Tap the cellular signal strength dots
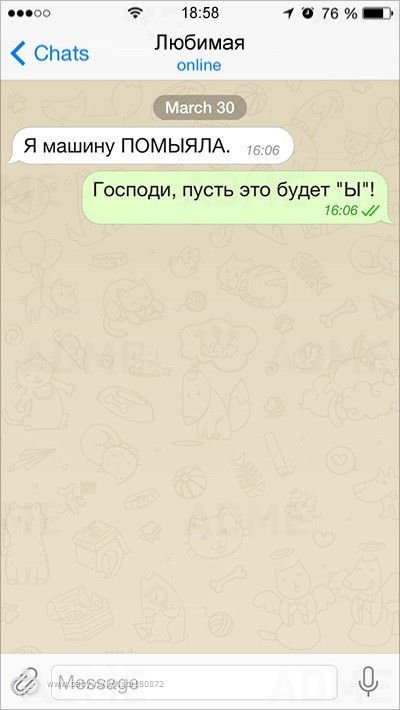 click(29, 14)
